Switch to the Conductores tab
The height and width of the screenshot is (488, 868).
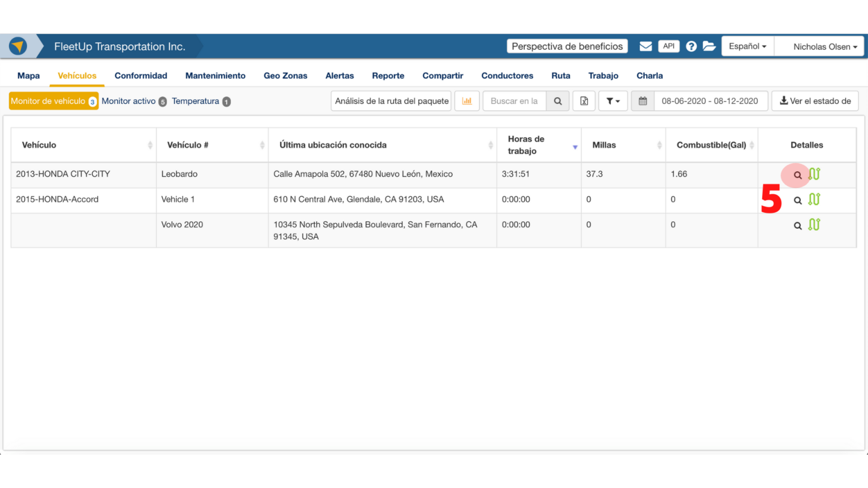(507, 76)
